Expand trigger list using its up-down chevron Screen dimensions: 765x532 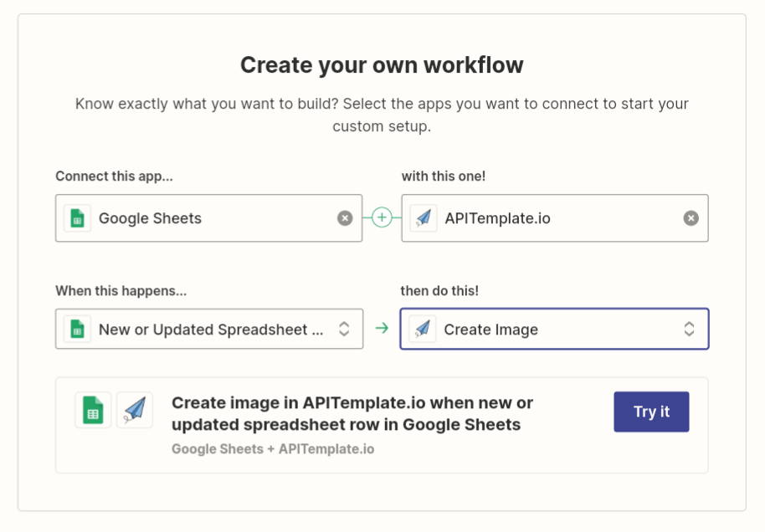[344, 329]
